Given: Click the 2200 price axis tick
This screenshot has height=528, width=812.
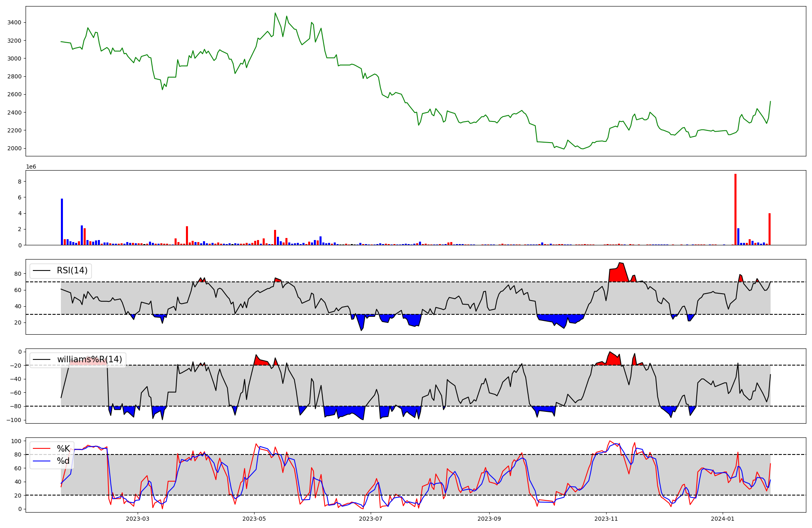Looking at the screenshot, I should coord(14,130).
